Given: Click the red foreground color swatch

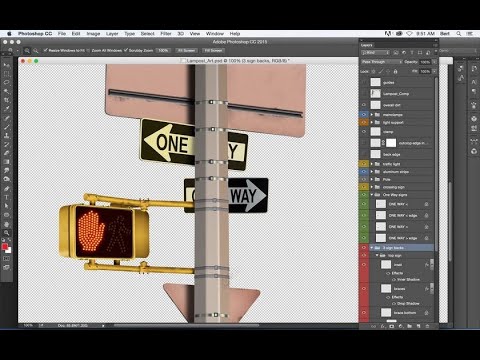Looking at the screenshot, I should (5, 247).
